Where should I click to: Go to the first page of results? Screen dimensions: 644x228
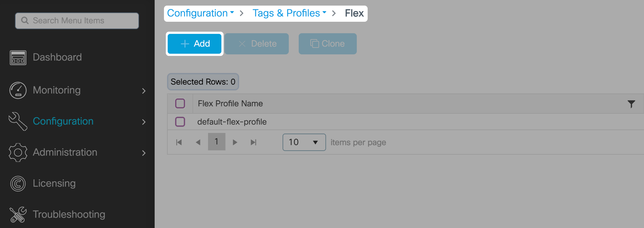click(179, 142)
